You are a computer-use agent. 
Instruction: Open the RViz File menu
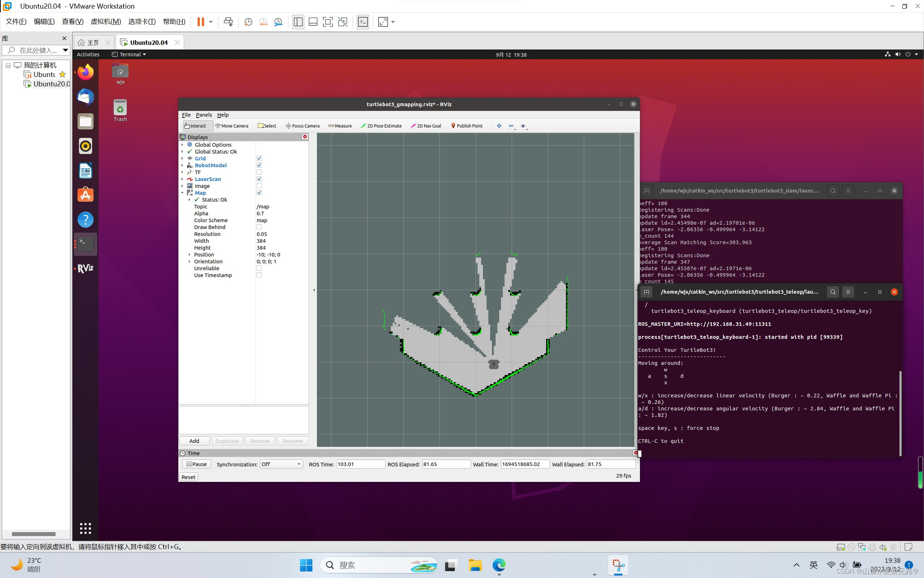186,115
